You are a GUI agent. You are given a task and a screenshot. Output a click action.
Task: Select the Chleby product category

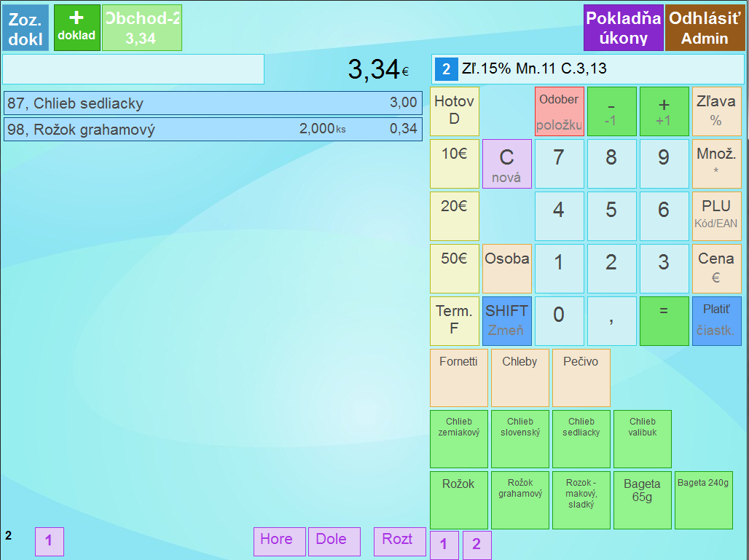pos(519,377)
